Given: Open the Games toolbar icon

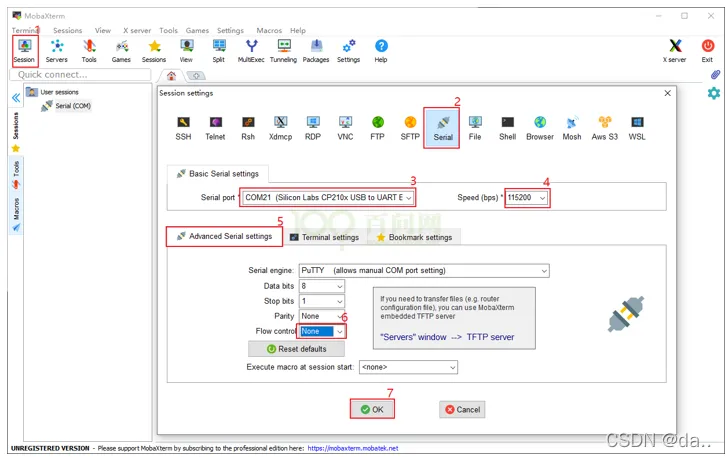Looking at the screenshot, I should 121,50.
